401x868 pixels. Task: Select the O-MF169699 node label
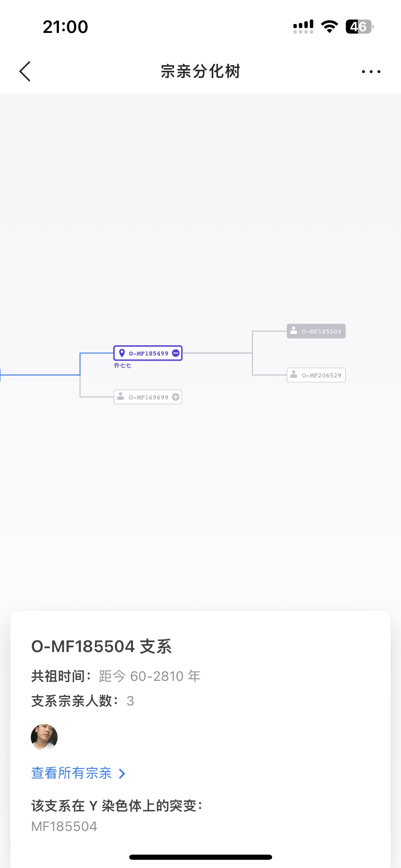coord(148,397)
